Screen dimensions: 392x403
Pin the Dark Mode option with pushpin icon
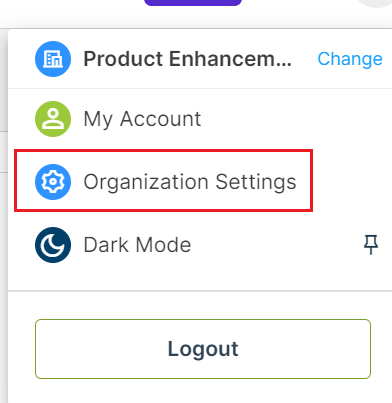(x=371, y=245)
